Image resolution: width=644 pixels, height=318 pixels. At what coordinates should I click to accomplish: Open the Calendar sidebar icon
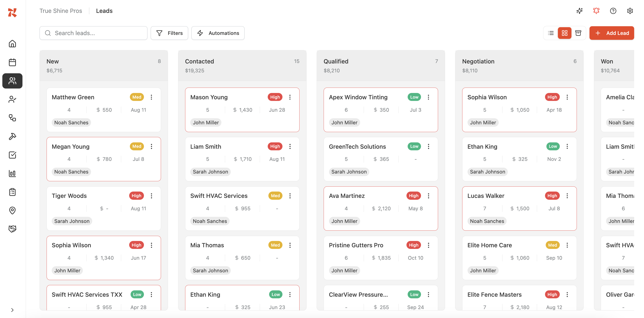click(x=12, y=62)
